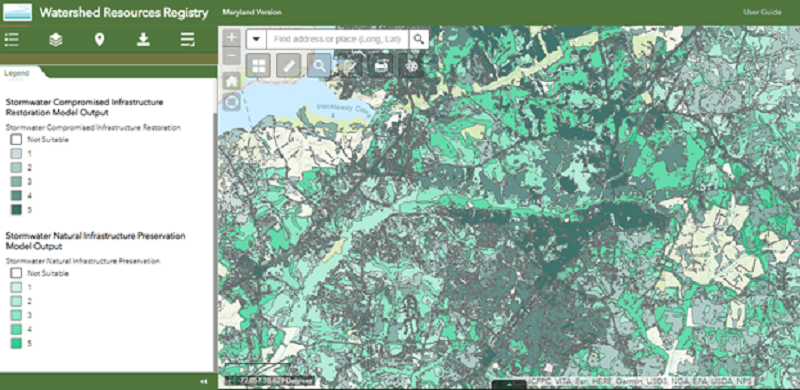Viewport: 800px width, 390px height.
Task: Open the User Guide link
Action: (762, 12)
